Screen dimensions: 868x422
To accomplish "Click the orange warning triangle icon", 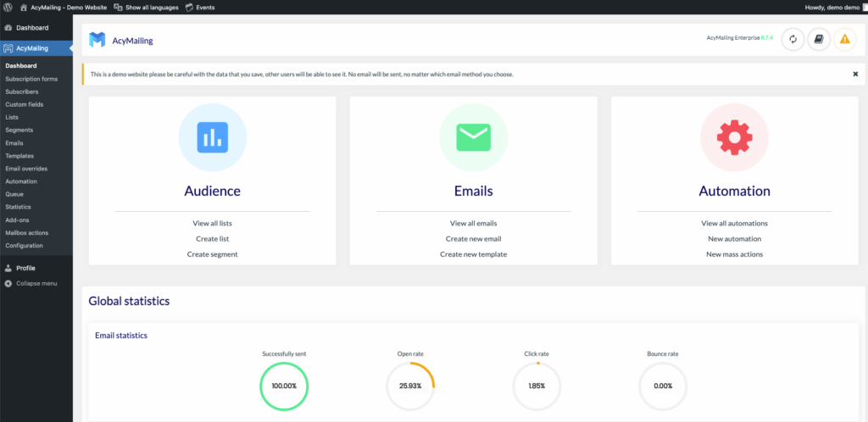I will pyautogui.click(x=844, y=39).
